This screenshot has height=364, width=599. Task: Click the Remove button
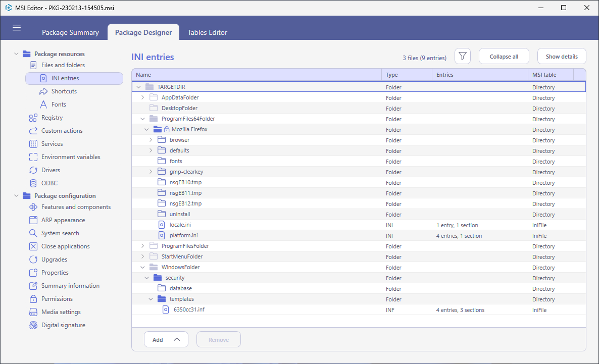pyautogui.click(x=219, y=340)
